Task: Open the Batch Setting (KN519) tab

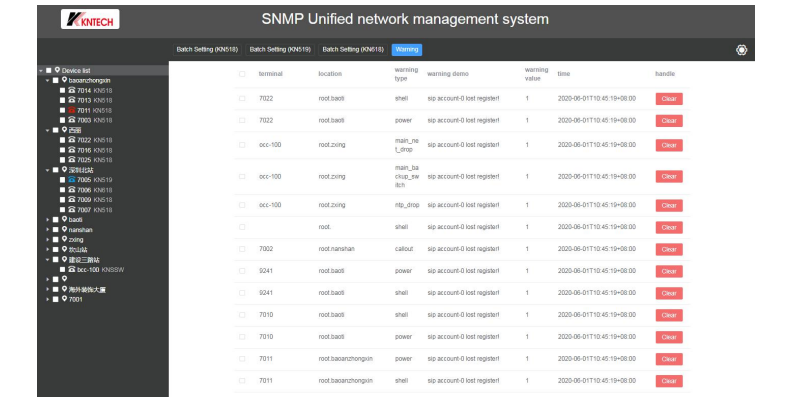Action: click(279, 49)
